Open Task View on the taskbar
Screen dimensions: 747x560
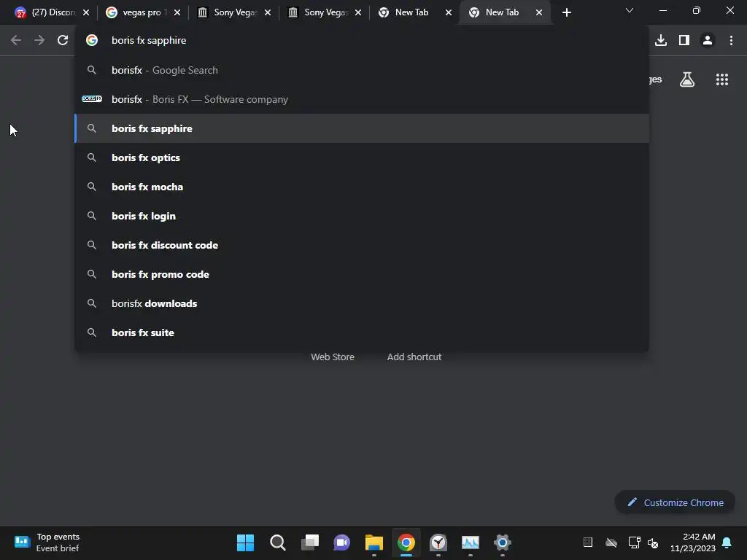tap(309, 542)
